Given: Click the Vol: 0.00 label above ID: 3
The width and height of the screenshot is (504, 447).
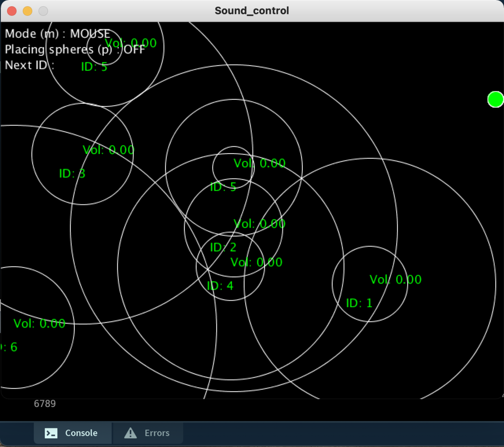Looking at the screenshot, I should (x=108, y=150).
